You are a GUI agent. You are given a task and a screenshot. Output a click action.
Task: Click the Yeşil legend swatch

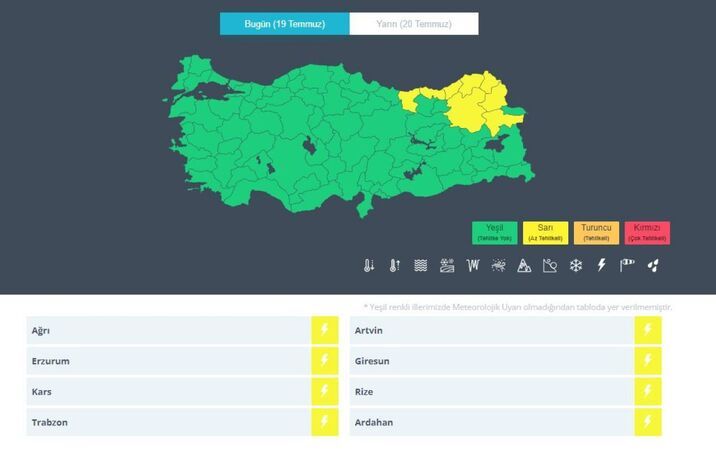pos(495,232)
